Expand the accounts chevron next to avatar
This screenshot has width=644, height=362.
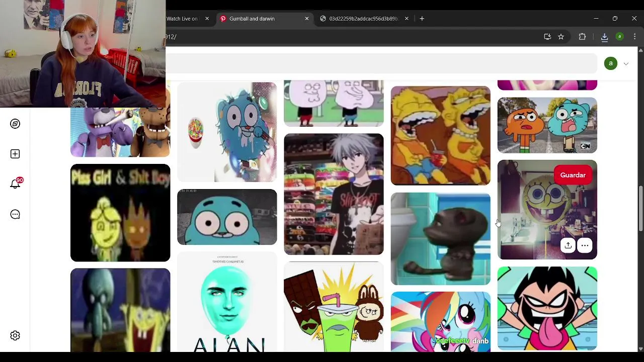click(626, 64)
